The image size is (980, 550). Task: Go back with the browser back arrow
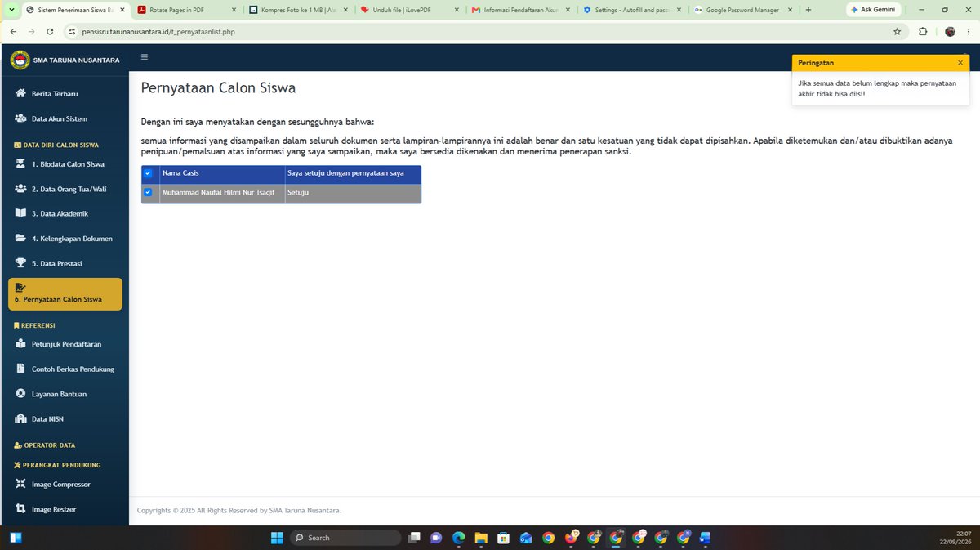pyautogui.click(x=14, y=32)
